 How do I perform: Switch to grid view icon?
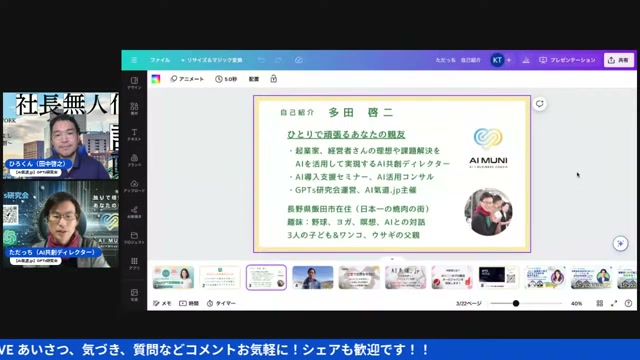click(x=600, y=303)
